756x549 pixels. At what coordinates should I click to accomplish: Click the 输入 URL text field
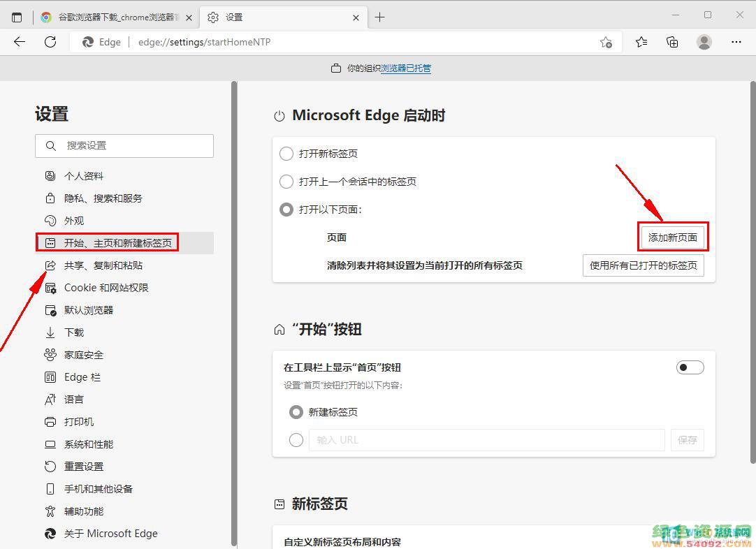pos(487,439)
